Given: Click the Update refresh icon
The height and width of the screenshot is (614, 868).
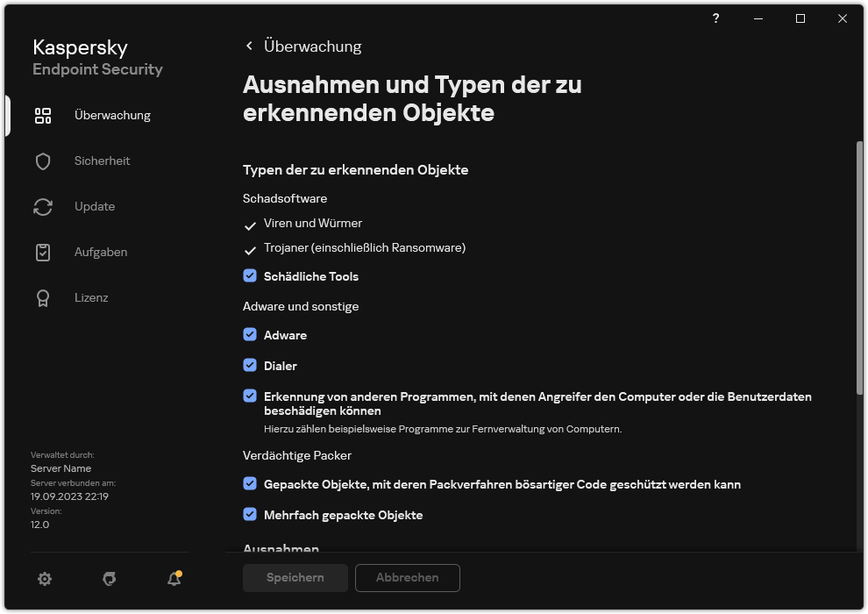Looking at the screenshot, I should pos(42,206).
